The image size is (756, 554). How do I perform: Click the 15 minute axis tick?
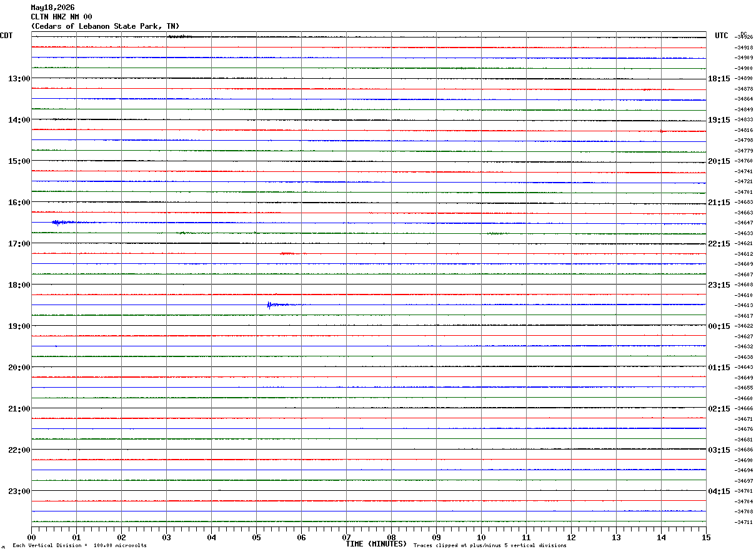tap(706, 538)
